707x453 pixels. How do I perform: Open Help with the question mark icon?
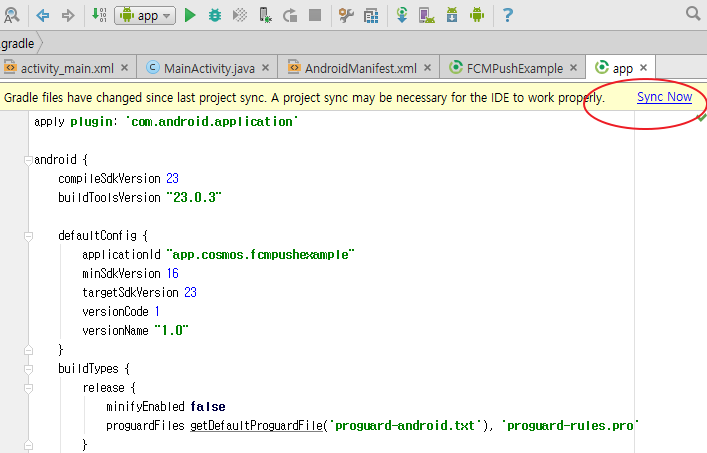point(508,15)
